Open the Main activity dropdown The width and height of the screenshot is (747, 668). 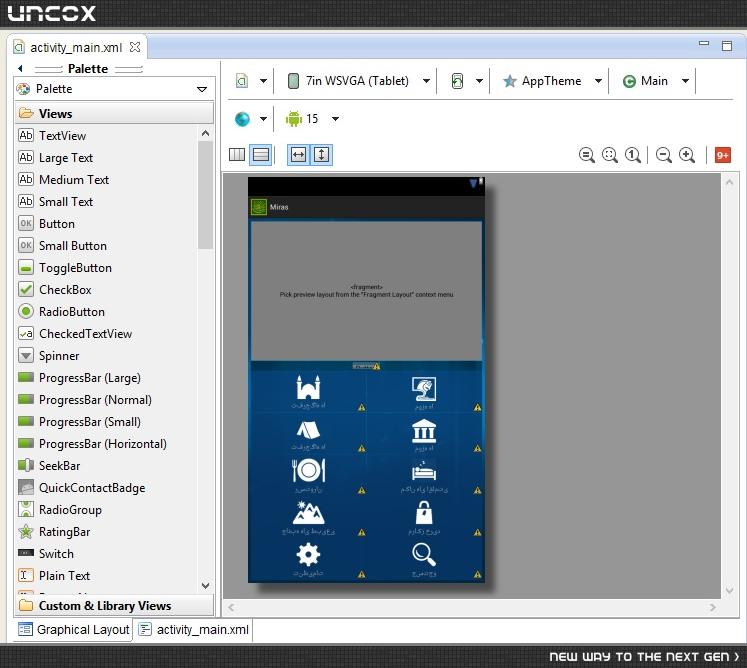coord(685,81)
